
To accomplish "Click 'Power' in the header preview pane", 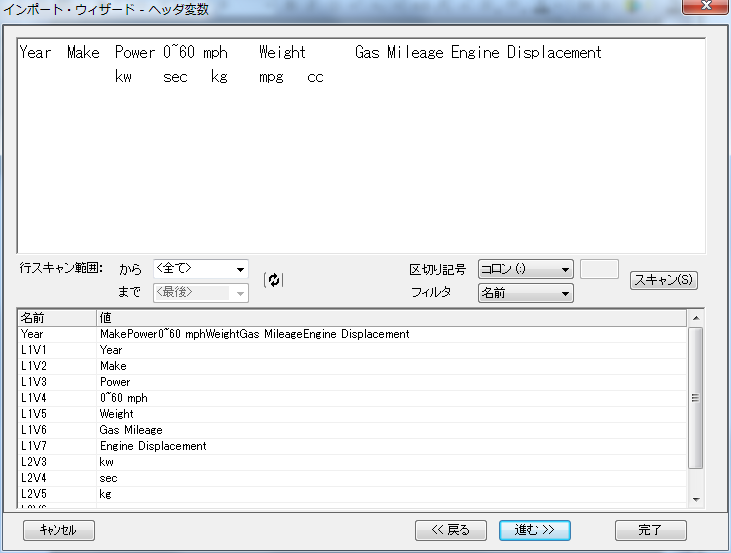I will coord(135,52).
